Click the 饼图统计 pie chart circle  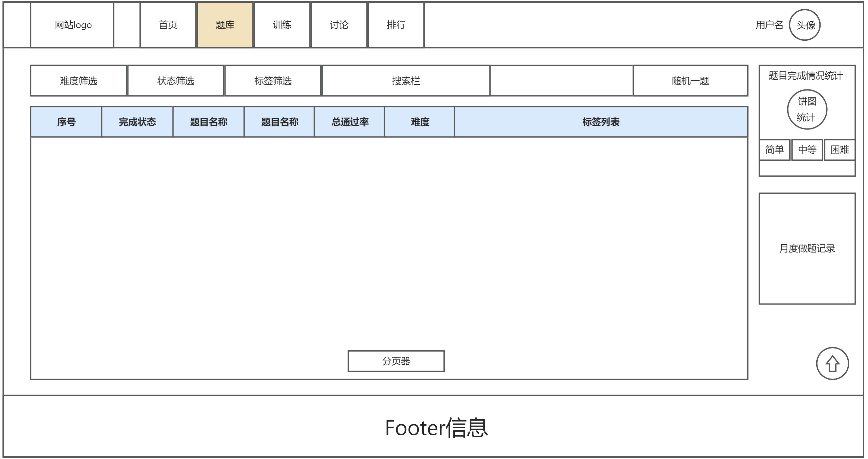[x=807, y=109]
